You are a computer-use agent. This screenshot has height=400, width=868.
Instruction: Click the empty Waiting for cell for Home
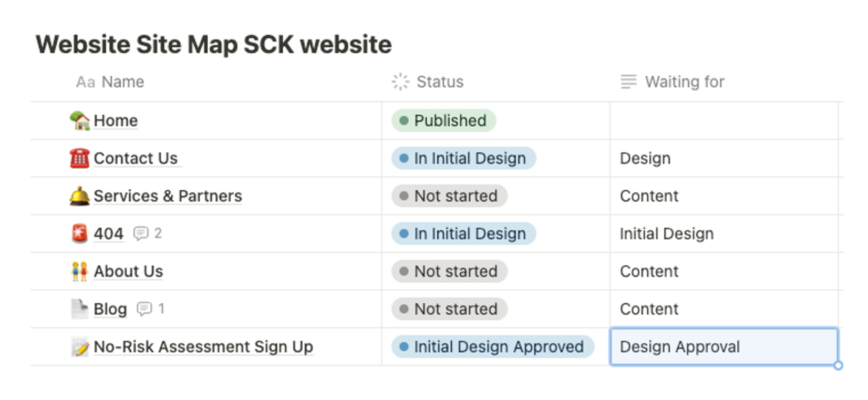click(x=724, y=120)
